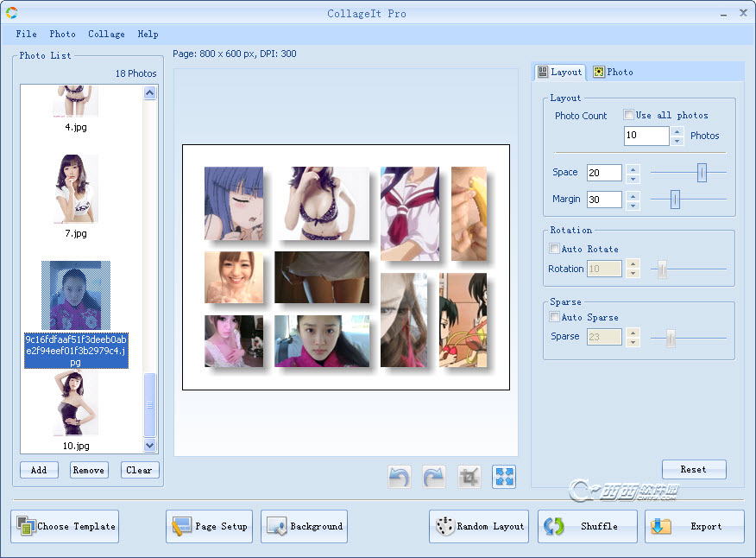This screenshot has width=756, height=558.
Task: Select the crop tool icon below the canvas
Action: pos(469,477)
